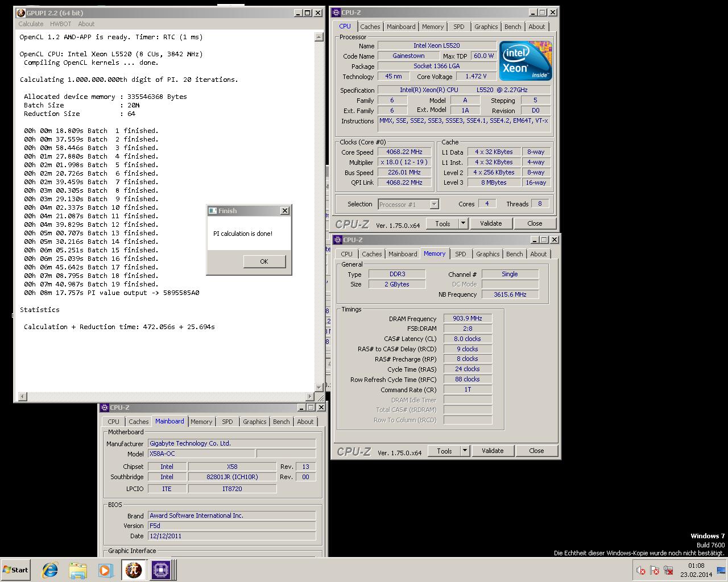Viewport: 728px width, 582px height.
Task: Open About menu in GPUPI
Action: (x=86, y=24)
